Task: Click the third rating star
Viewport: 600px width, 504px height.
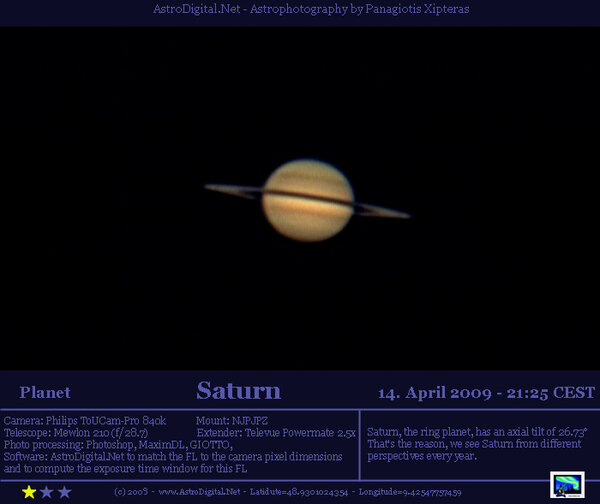Action: (65, 492)
